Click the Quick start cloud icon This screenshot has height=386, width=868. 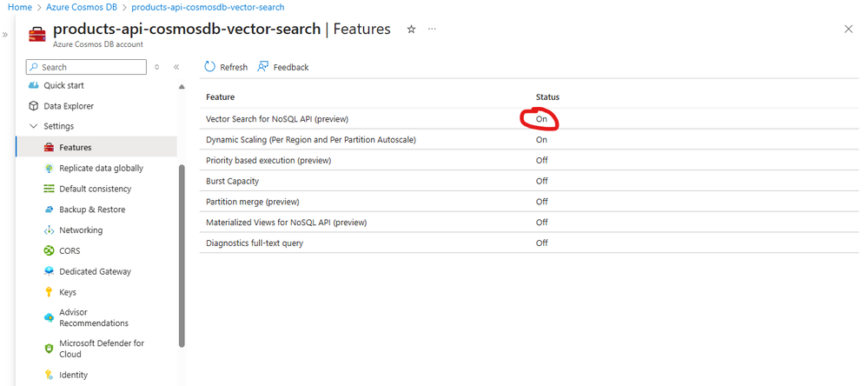pos(35,85)
